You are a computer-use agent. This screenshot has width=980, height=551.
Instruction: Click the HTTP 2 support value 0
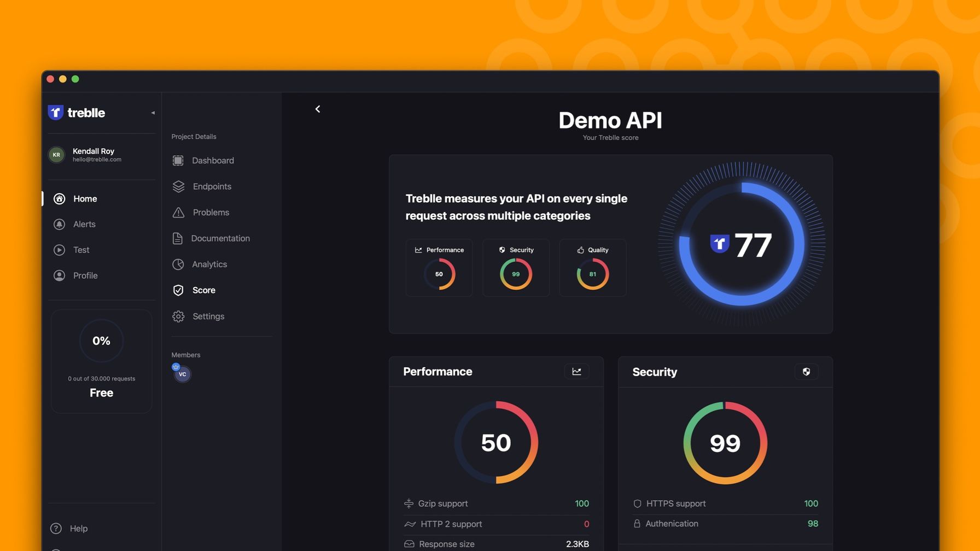tap(586, 524)
